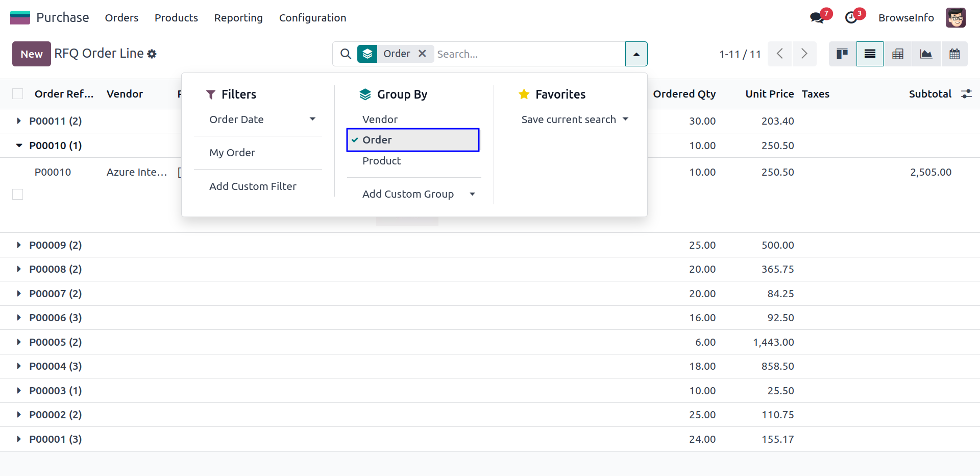This screenshot has height=476, width=980.
Task: Click the RFQ Order Line gear icon
Action: [x=152, y=54]
